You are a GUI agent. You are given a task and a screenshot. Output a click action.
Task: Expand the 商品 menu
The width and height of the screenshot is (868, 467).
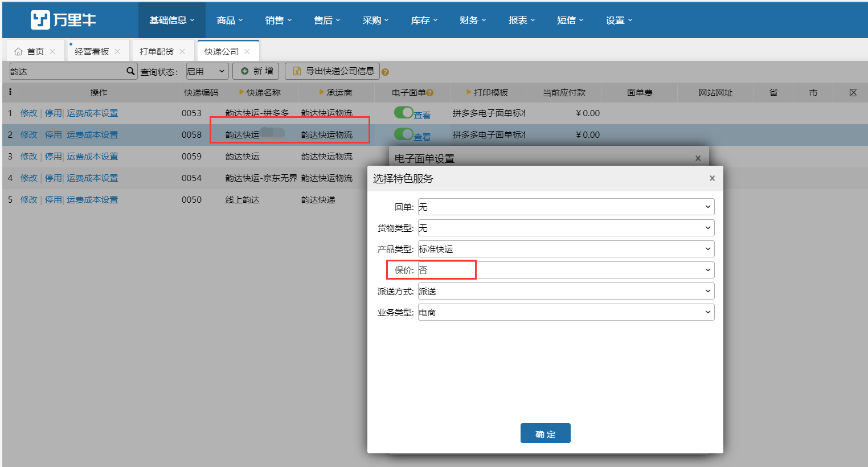point(230,20)
